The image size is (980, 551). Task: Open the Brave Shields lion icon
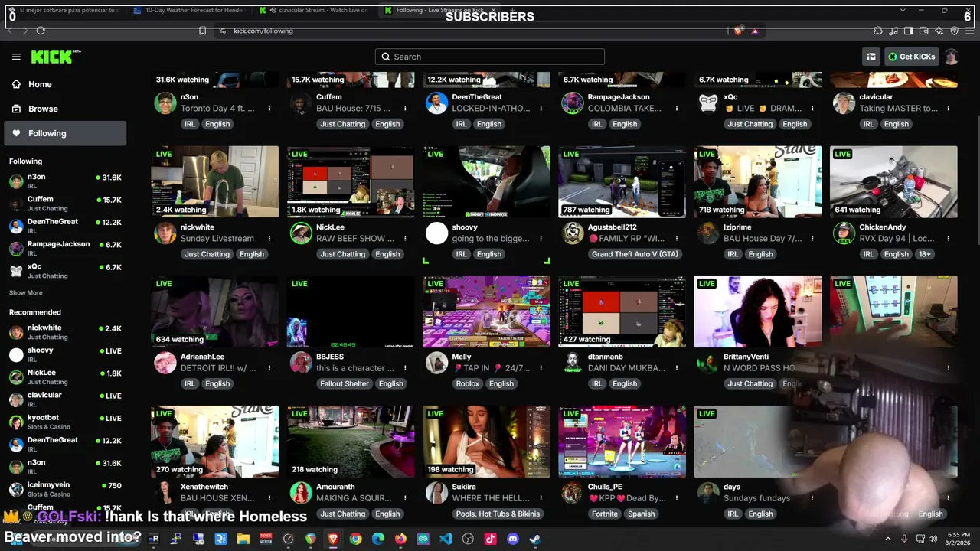click(x=737, y=31)
